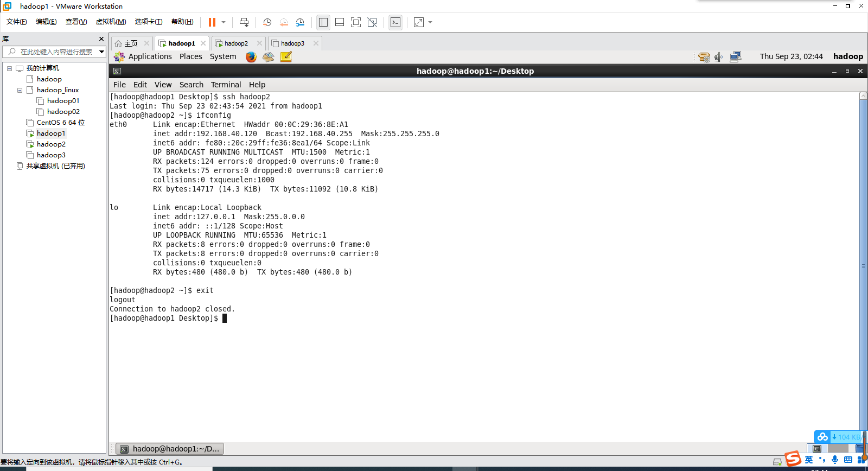Close the library panel with its X

coord(101,39)
